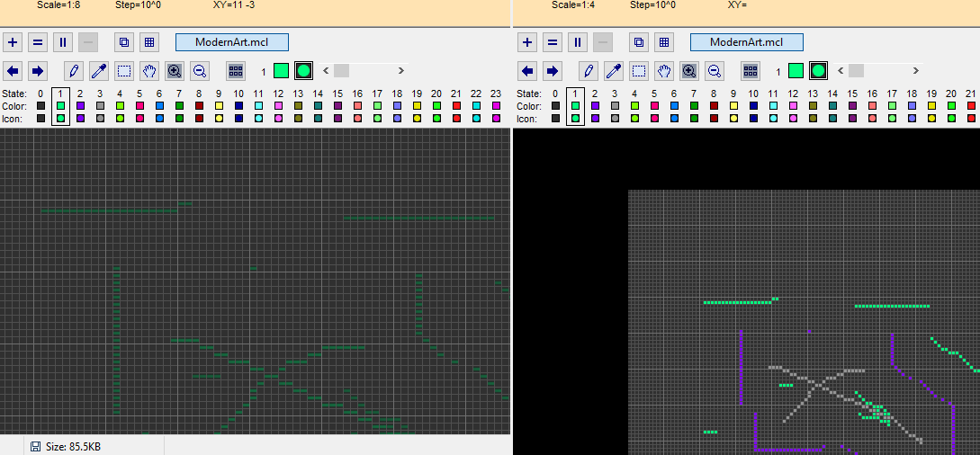Toggle the state palette button, right window

point(751,70)
